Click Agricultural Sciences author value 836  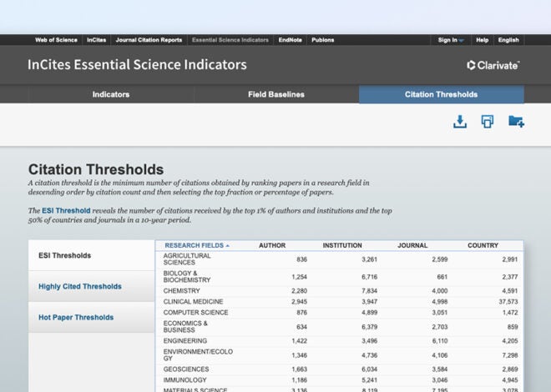click(x=301, y=259)
